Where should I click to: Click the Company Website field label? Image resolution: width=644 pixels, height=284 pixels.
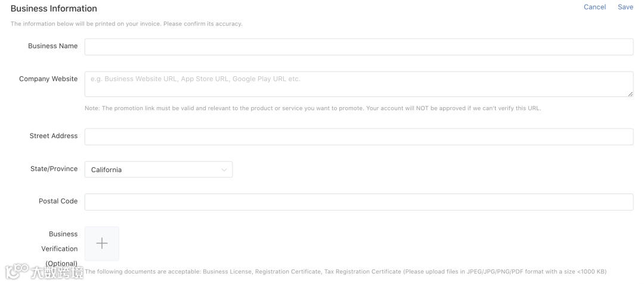48,79
